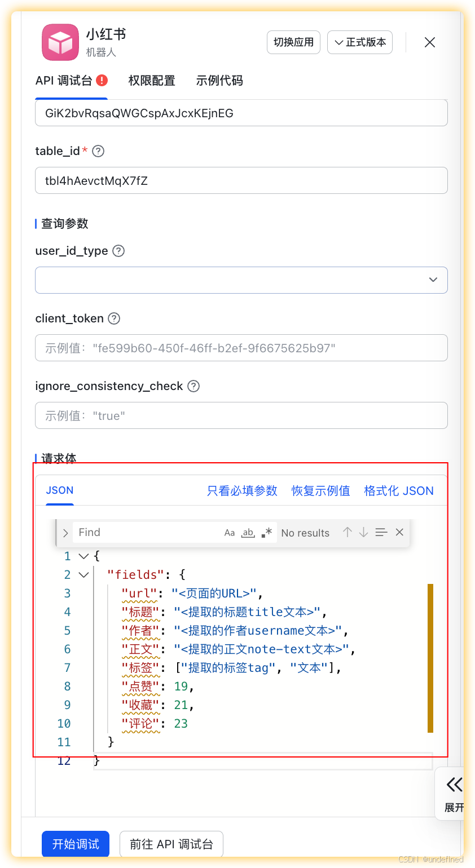475x868 pixels.
Task: Click the client_token input field
Action: [x=241, y=348]
